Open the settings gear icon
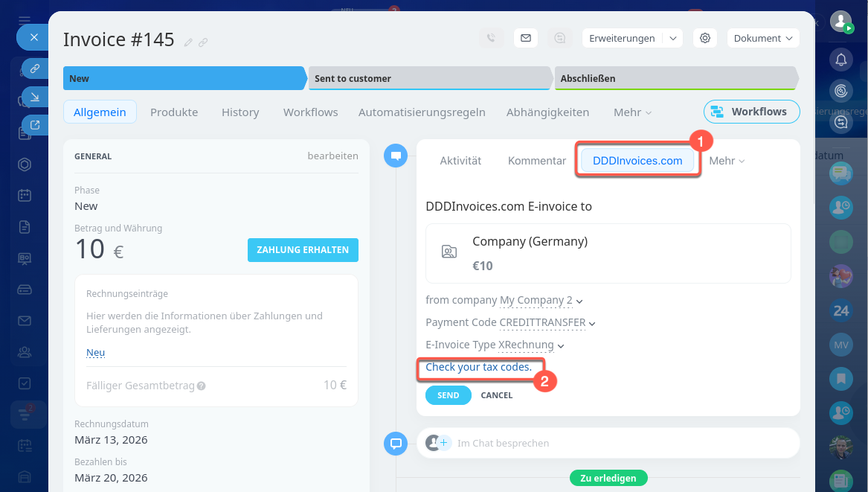 (704, 38)
